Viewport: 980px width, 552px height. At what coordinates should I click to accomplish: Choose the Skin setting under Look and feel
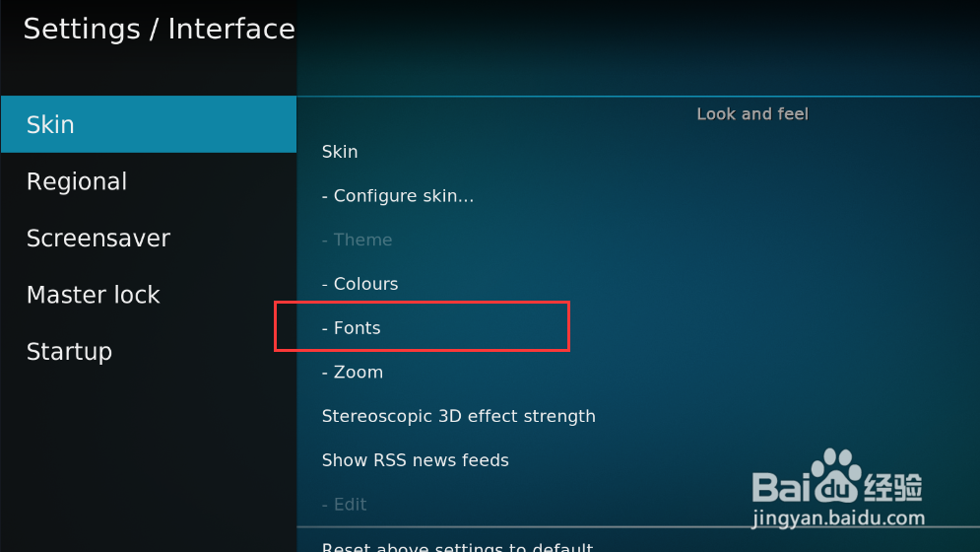coord(340,152)
